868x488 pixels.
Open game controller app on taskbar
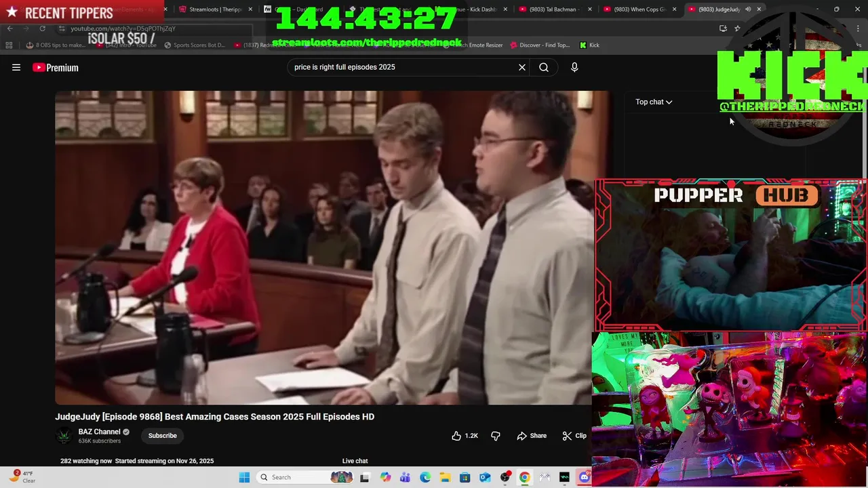click(545, 477)
